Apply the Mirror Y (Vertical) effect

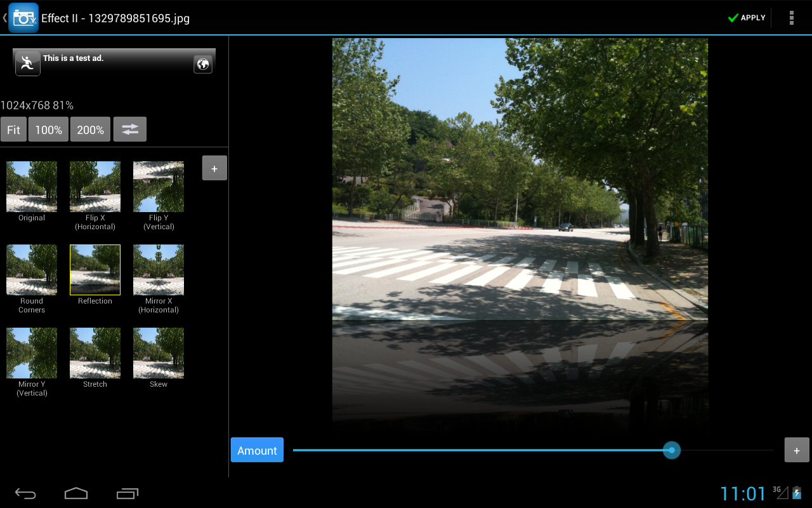click(x=31, y=352)
